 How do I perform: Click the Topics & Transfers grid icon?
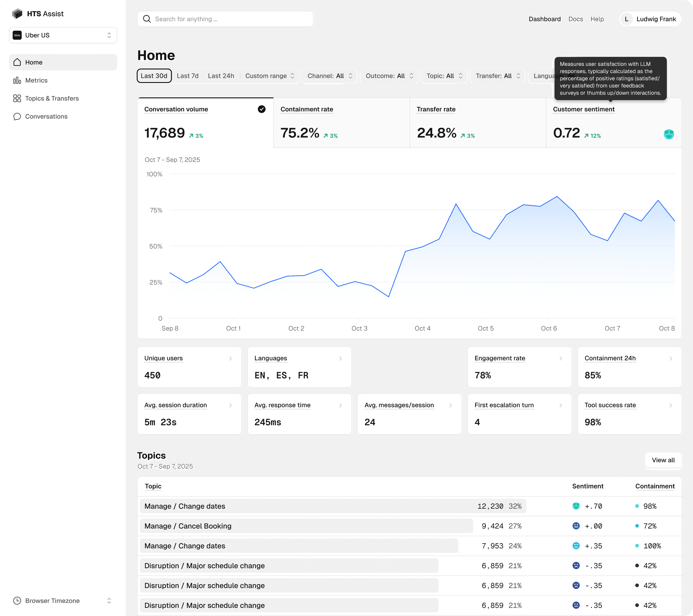[17, 98]
